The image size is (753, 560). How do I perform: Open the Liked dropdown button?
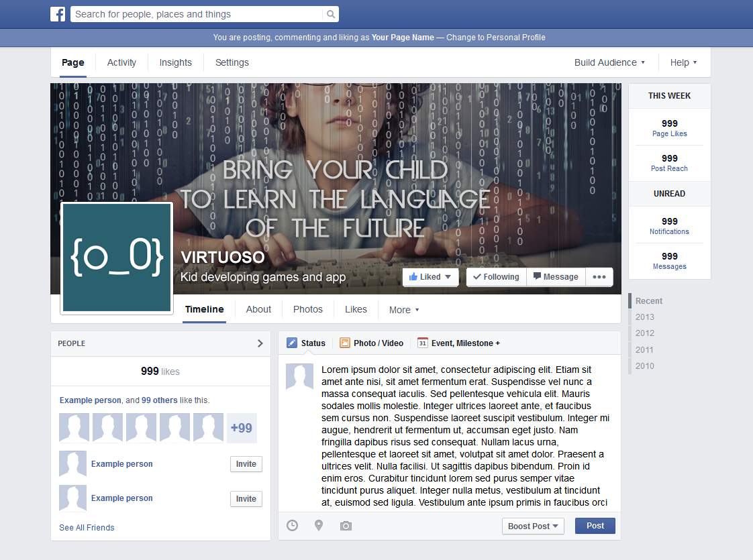[x=430, y=277]
